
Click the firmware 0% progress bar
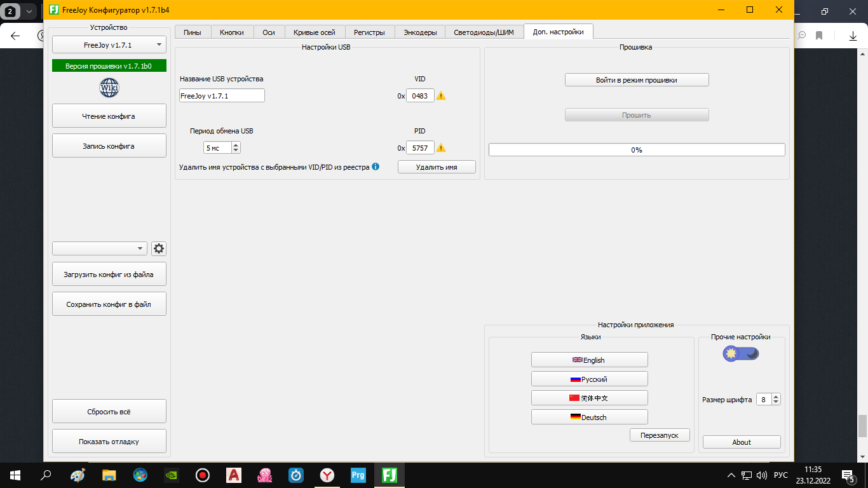coord(637,150)
